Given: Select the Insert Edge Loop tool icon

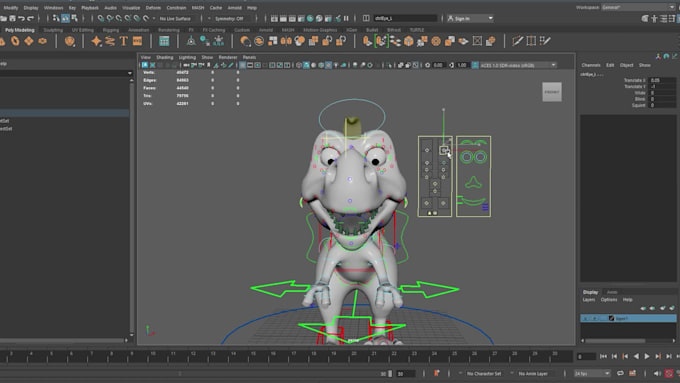Looking at the screenshot, I should coord(531,41).
